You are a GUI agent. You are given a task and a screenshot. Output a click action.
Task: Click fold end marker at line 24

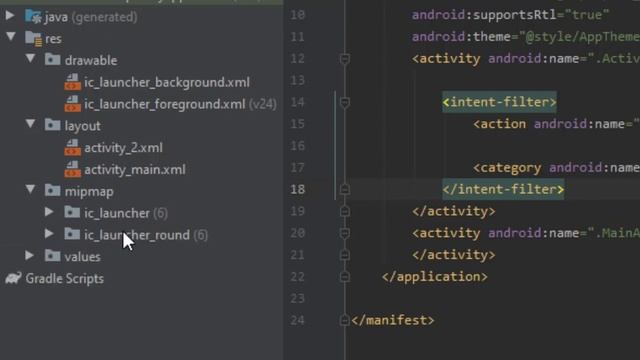click(344, 320)
